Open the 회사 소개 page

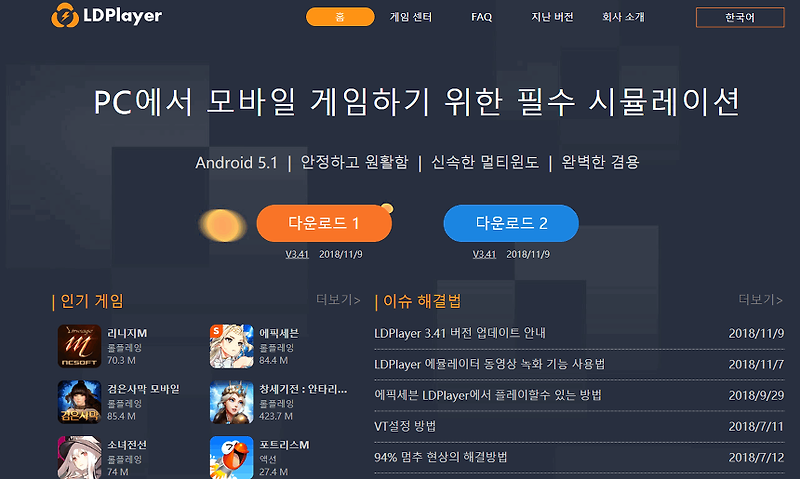[623, 17]
